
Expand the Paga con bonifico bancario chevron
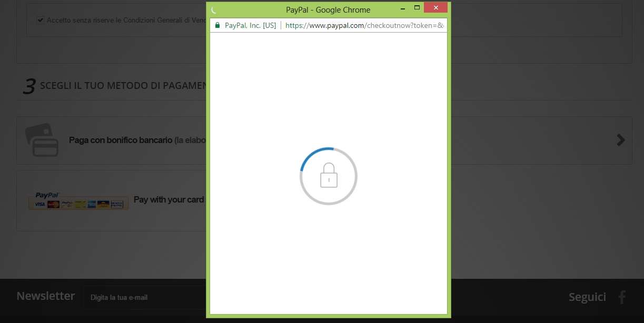[x=621, y=140]
